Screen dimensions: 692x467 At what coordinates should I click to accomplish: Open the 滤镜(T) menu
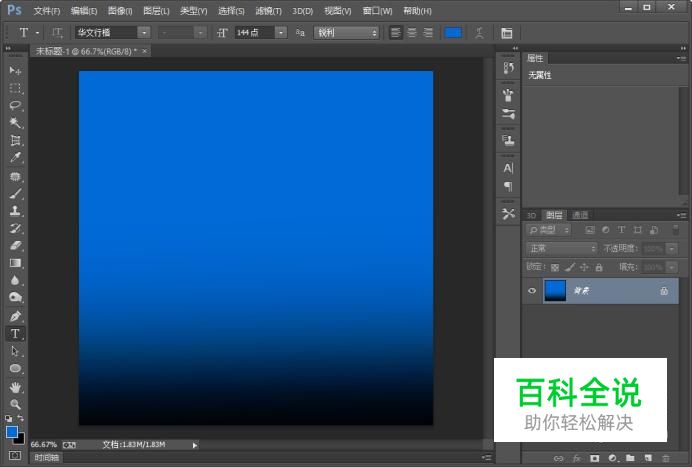pos(267,10)
